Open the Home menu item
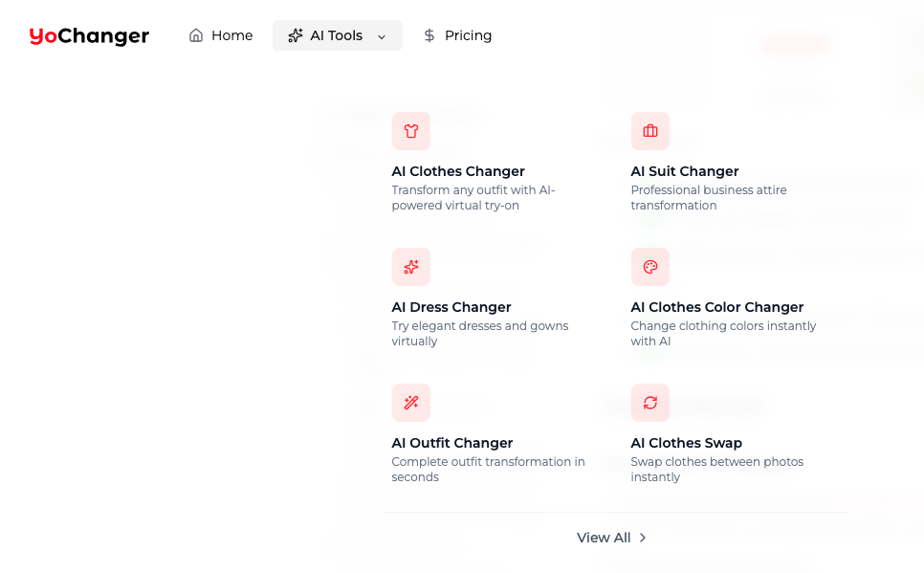The width and height of the screenshot is (924, 573). 232,35
